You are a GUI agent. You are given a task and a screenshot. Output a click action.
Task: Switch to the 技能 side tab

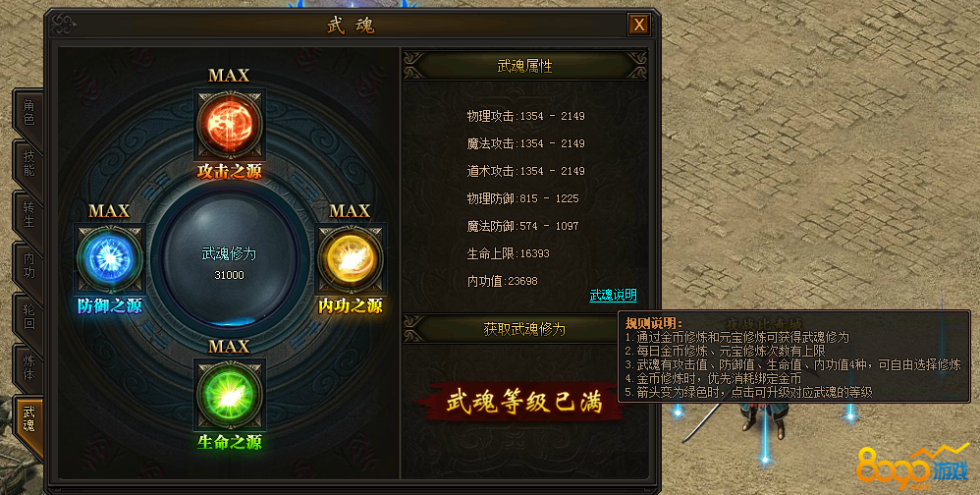28,163
